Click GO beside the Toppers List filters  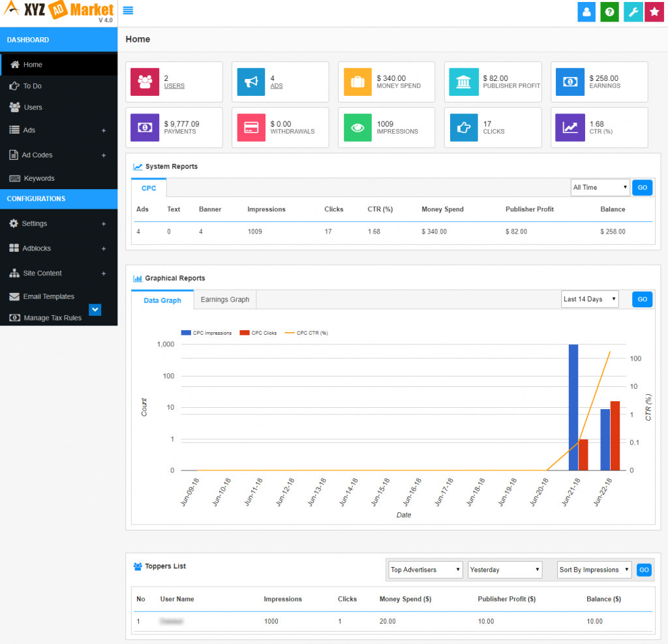click(644, 570)
